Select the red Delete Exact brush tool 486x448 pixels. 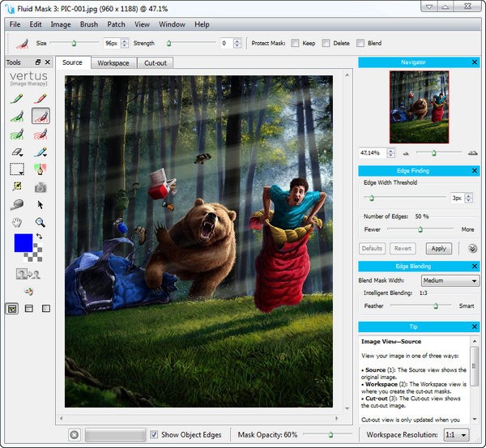tap(40, 99)
